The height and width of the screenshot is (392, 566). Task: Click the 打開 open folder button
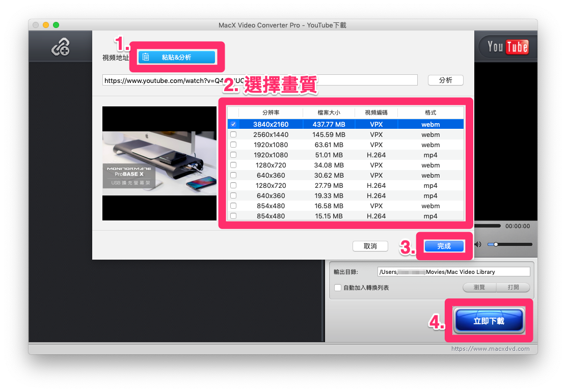tap(514, 288)
